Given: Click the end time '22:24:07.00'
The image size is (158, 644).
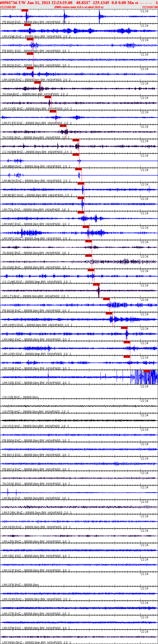Looking at the screenshot, I should point(150,7).
